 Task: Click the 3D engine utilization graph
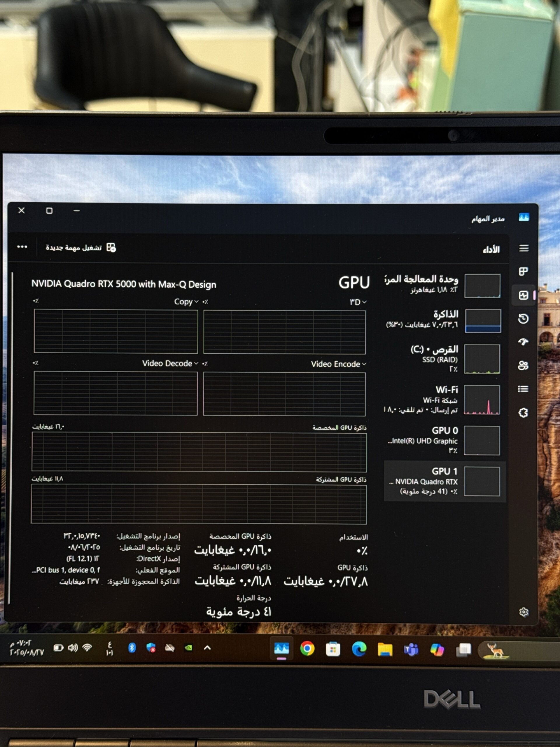[285, 332]
